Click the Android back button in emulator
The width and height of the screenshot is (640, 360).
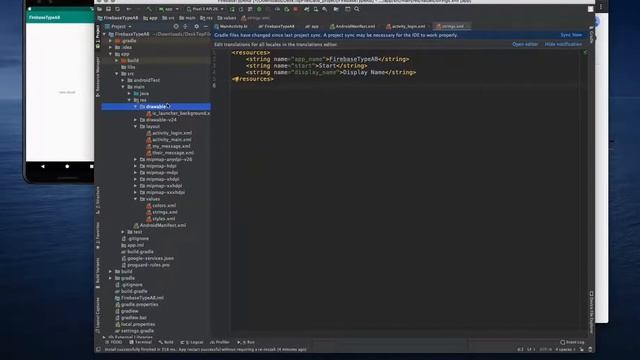point(43,167)
